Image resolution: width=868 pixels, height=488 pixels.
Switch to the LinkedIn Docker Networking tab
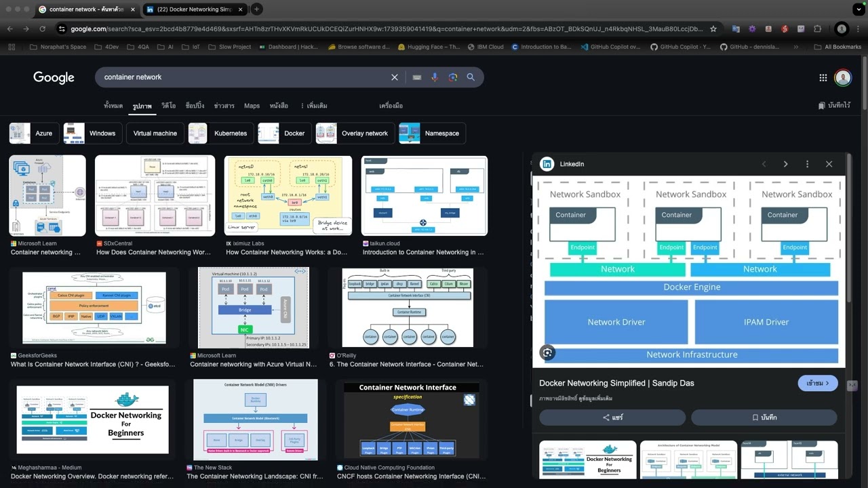point(193,9)
